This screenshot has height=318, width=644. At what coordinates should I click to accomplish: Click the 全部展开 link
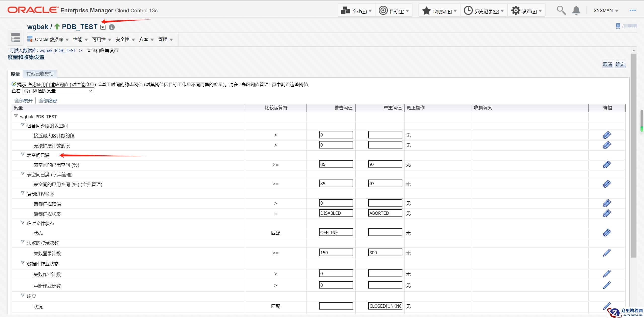point(24,101)
